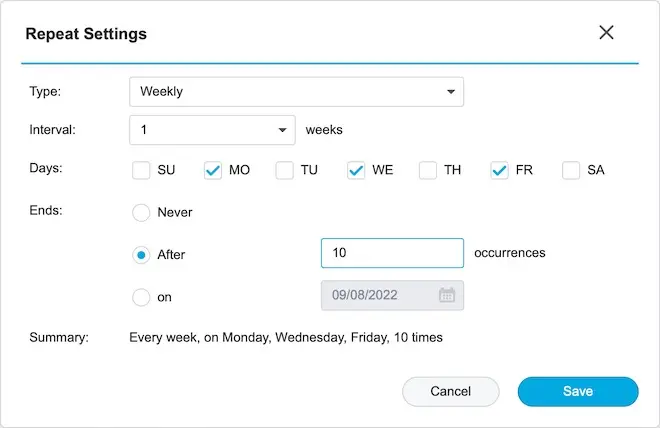Select the Never ends radio button

point(141,213)
